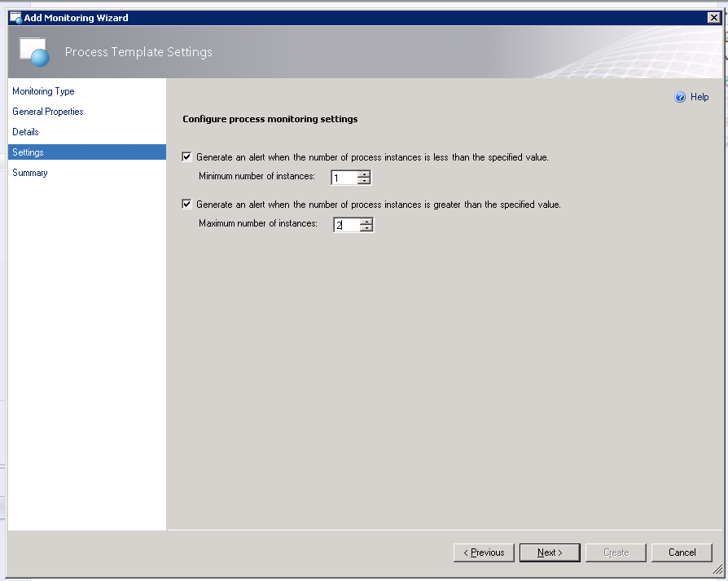Uncheck alert for fewer process instances
Image resolution: width=728 pixels, height=581 pixels.
[x=187, y=157]
